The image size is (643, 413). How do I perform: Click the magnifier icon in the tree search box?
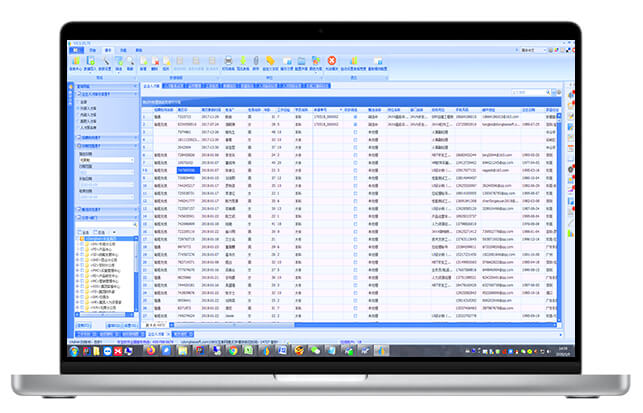pyautogui.click(x=135, y=224)
